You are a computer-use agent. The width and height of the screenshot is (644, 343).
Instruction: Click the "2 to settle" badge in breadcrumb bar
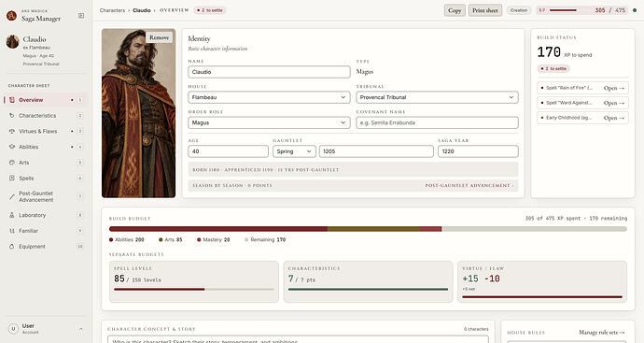209,10
